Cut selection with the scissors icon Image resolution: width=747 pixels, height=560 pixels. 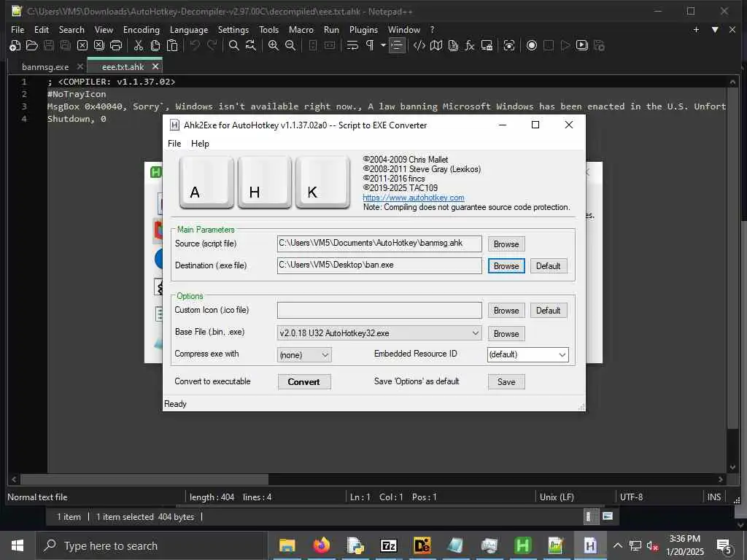coord(139,46)
